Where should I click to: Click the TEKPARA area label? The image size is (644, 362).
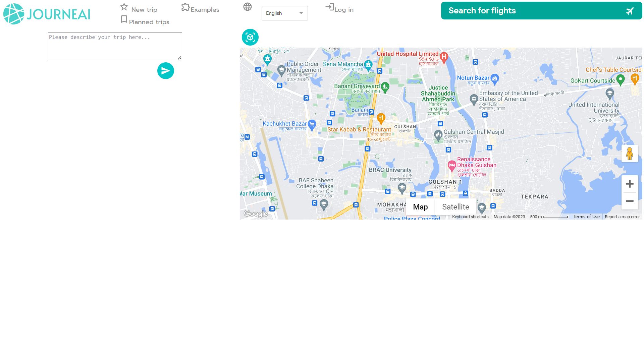click(x=535, y=197)
